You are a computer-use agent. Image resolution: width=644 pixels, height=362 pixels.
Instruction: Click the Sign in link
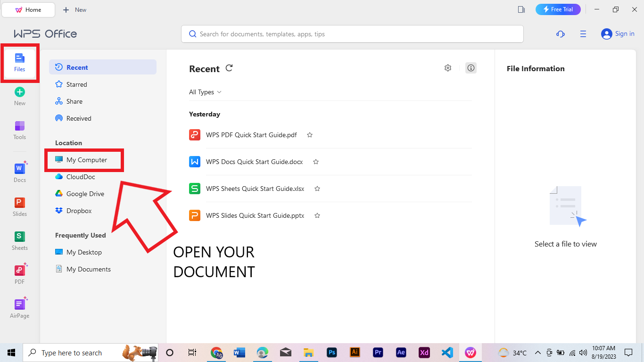pyautogui.click(x=624, y=33)
